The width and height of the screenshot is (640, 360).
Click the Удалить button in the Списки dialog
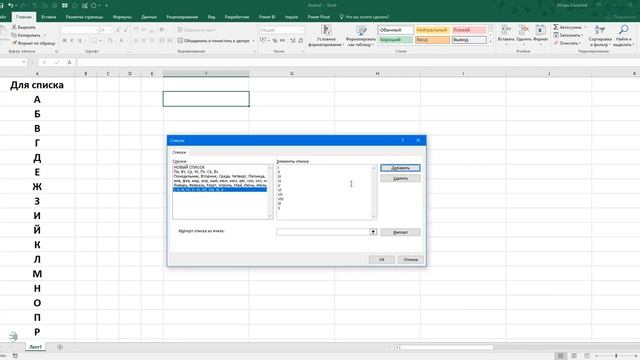pos(400,178)
